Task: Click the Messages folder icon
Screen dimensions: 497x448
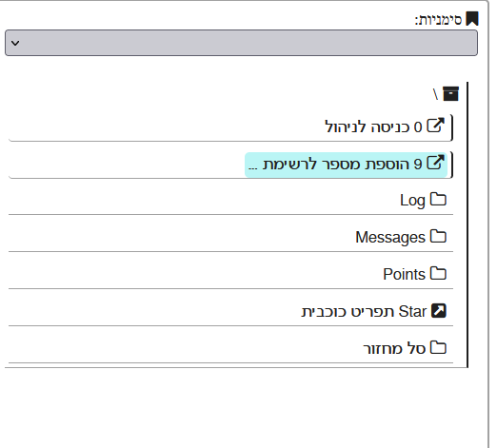Action: (438, 236)
